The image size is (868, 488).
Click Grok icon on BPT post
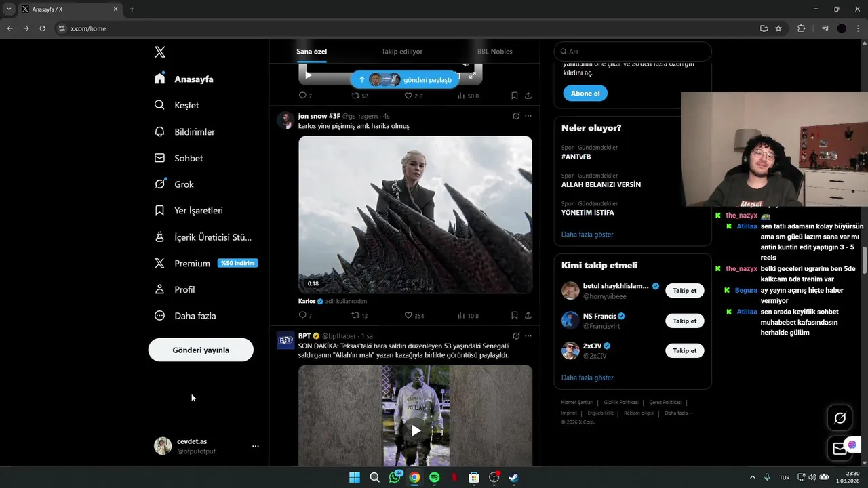[516, 335]
